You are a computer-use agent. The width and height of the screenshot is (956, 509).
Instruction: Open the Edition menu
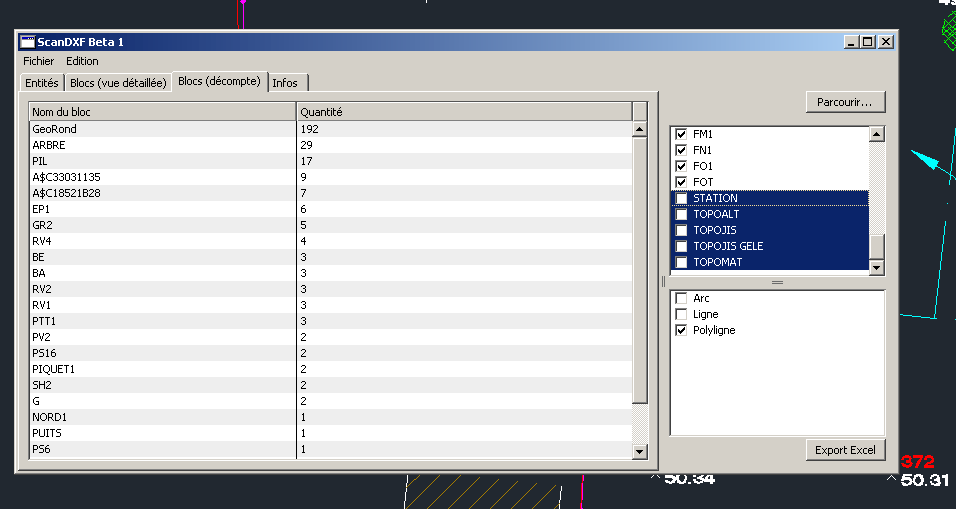pos(82,61)
